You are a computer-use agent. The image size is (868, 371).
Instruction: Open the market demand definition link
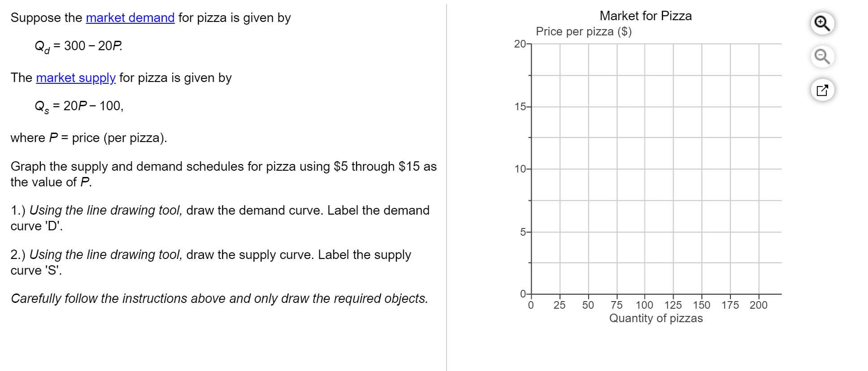tap(130, 18)
